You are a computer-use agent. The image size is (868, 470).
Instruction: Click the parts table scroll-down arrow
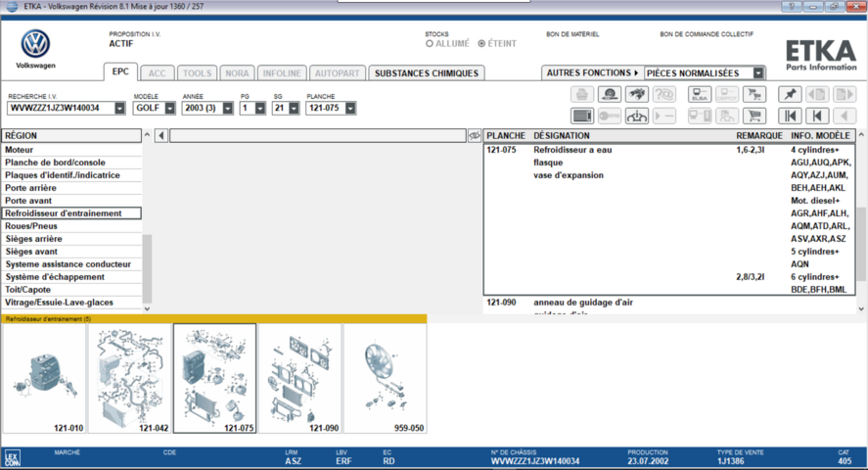click(x=861, y=308)
